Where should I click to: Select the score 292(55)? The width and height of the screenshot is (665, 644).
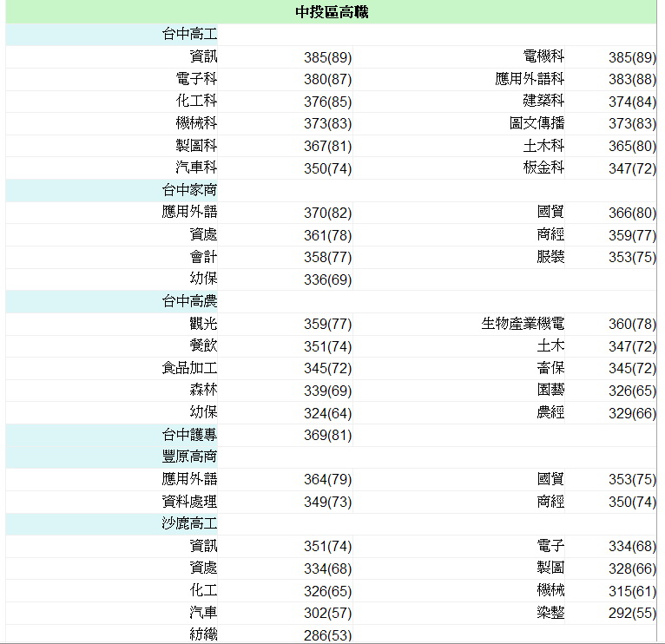[x=632, y=613]
